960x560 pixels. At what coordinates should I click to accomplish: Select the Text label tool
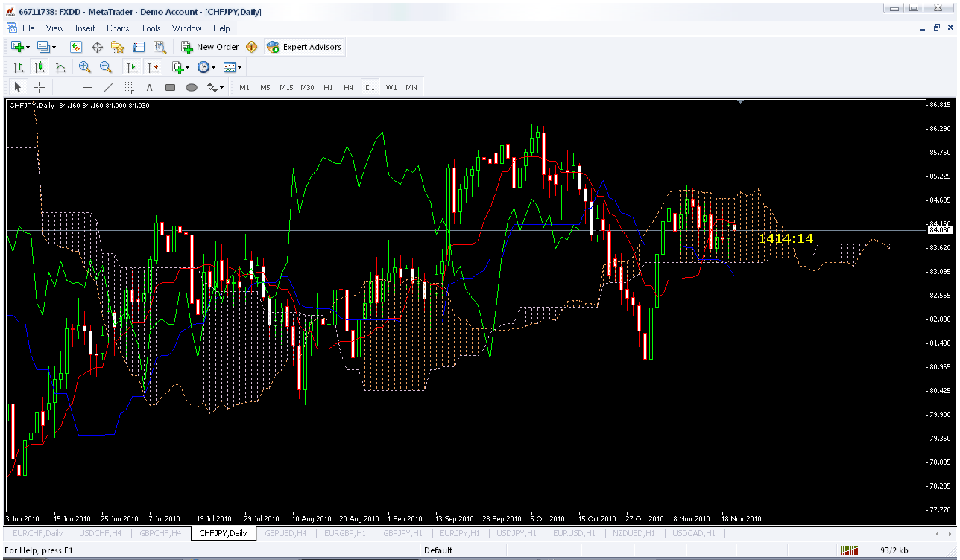click(x=149, y=87)
